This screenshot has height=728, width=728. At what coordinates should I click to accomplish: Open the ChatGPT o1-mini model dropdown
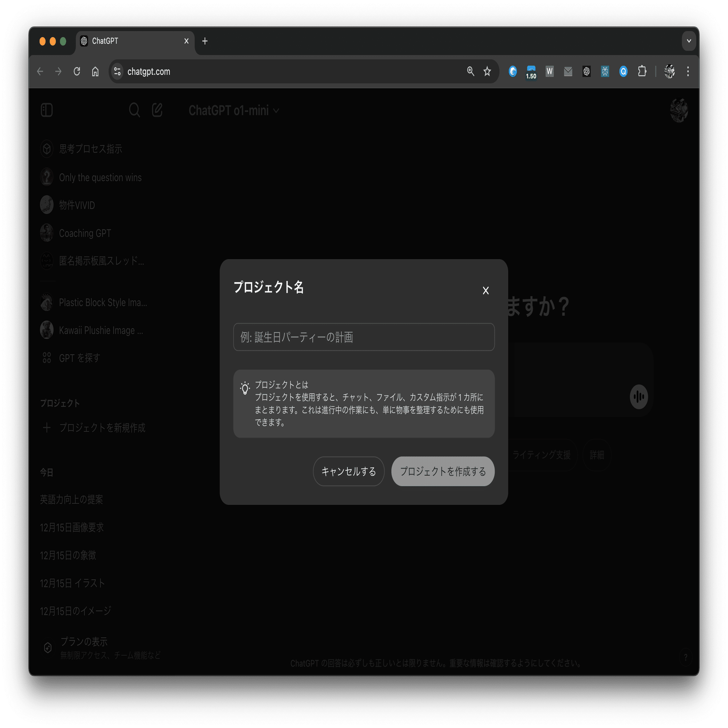(x=234, y=110)
